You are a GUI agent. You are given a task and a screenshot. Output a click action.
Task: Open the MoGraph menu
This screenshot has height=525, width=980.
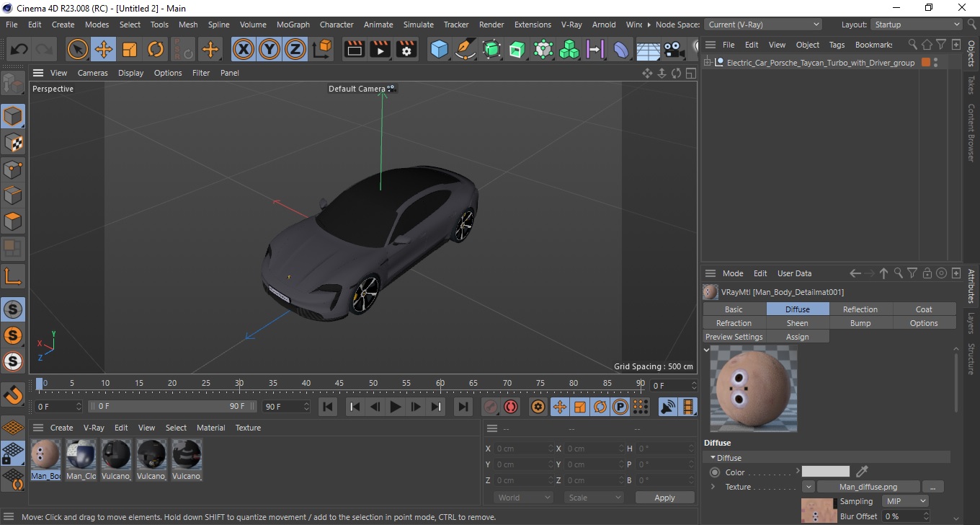tap(293, 25)
